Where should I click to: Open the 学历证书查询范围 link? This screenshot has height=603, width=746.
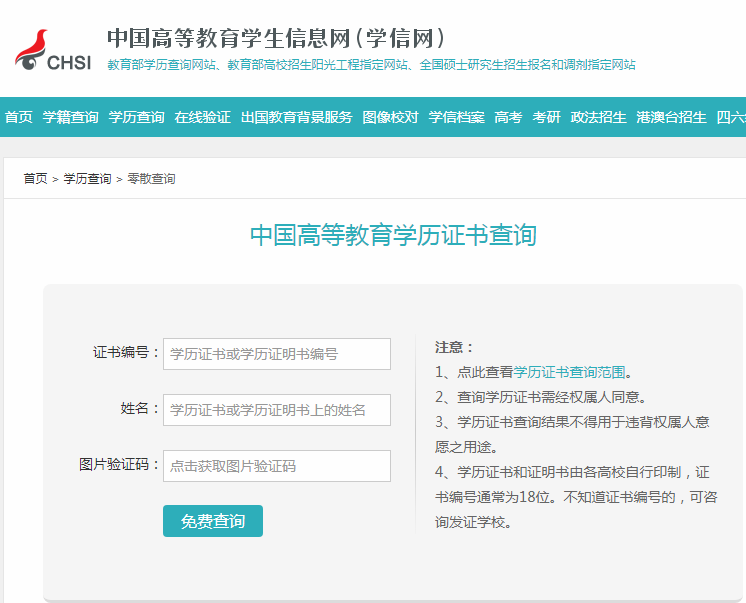[569, 372]
